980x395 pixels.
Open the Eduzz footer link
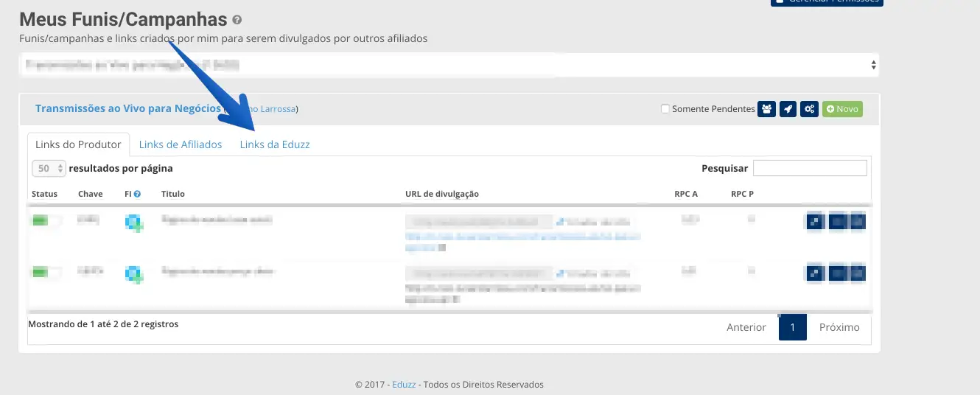(402, 385)
